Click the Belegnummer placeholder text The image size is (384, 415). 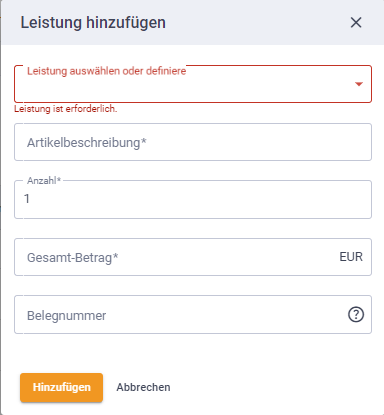[x=66, y=315]
